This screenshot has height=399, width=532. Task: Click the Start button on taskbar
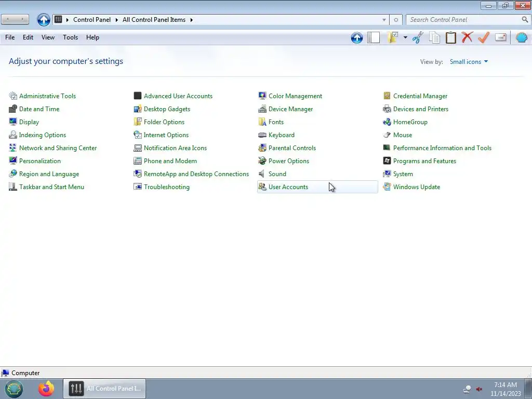pos(14,389)
